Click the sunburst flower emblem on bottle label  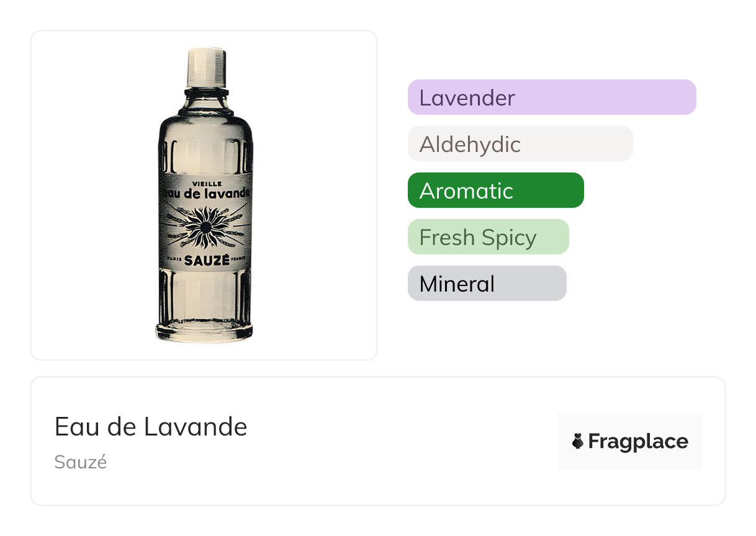coord(205,228)
